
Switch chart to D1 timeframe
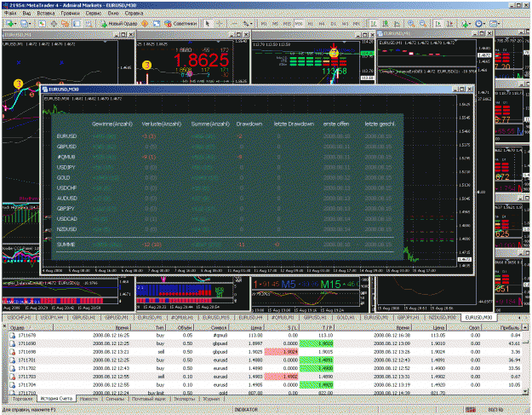(333, 24)
